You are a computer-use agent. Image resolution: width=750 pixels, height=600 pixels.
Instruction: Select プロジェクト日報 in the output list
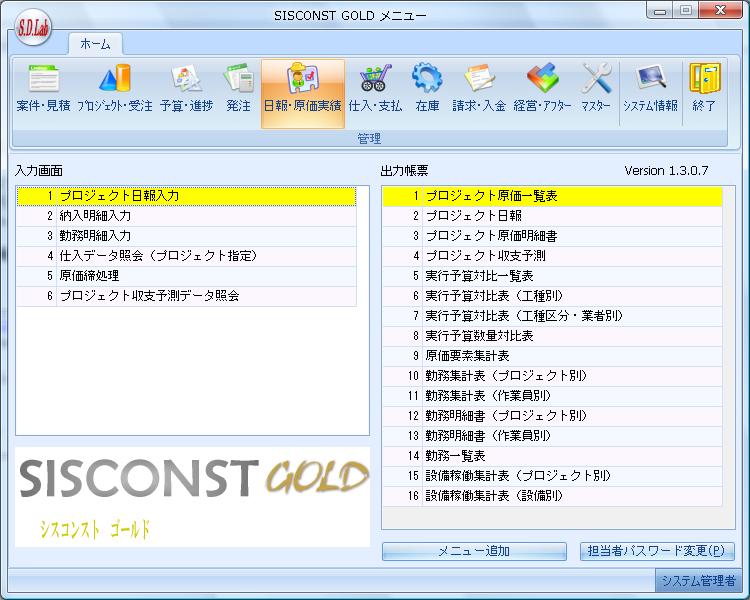point(552,216)
